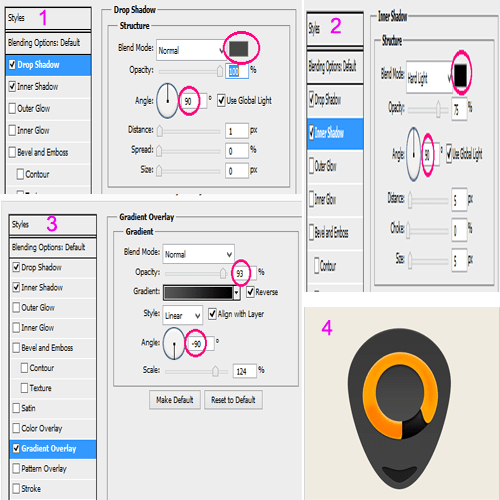
Task: Toggle the Reverse gradient checkbox
Action: click(x=251, y=292)
